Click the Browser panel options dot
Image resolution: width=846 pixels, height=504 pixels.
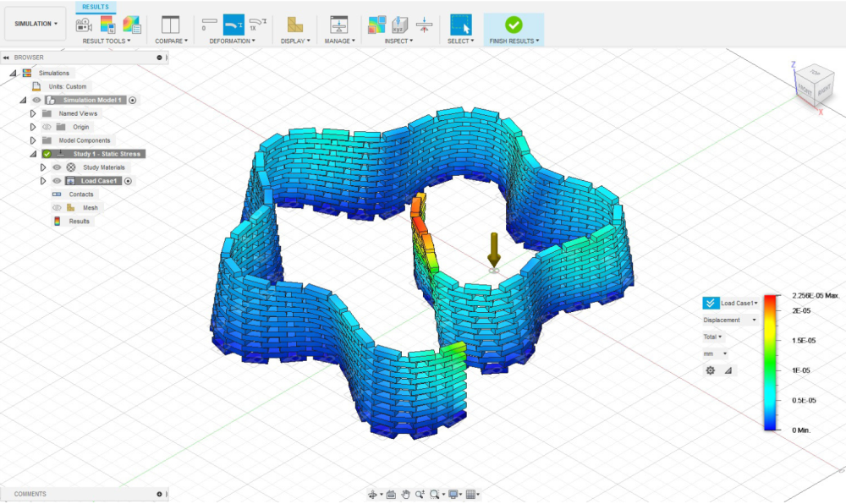click(x=159, y=58)
